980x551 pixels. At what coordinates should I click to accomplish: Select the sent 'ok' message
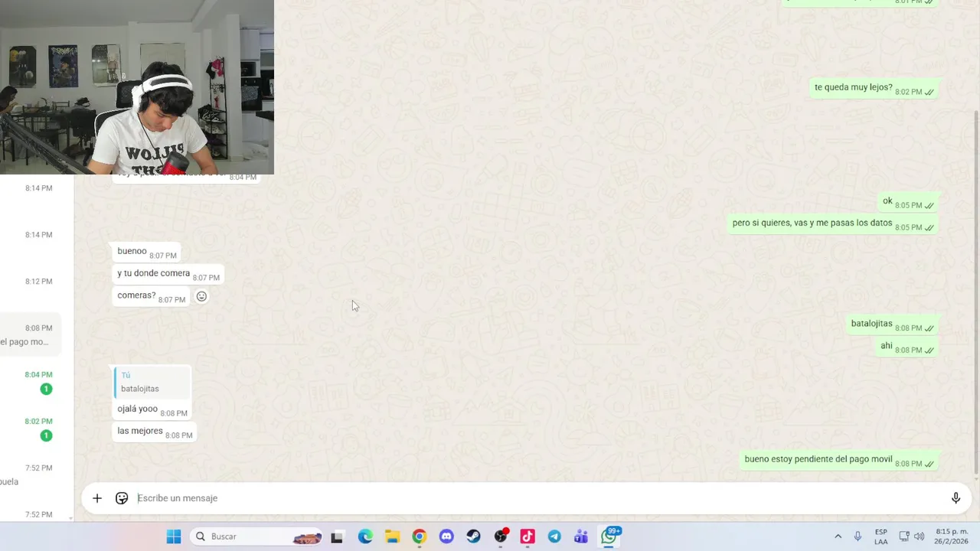point(908,203)
